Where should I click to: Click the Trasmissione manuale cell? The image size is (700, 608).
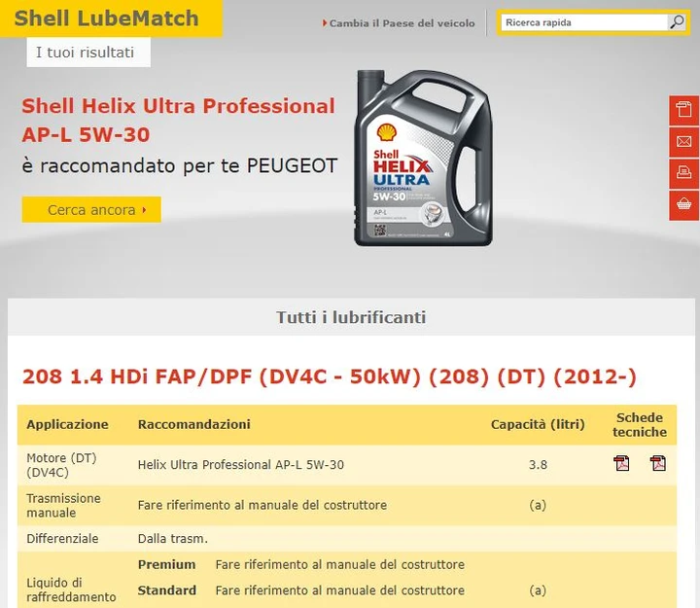[63, 505]
